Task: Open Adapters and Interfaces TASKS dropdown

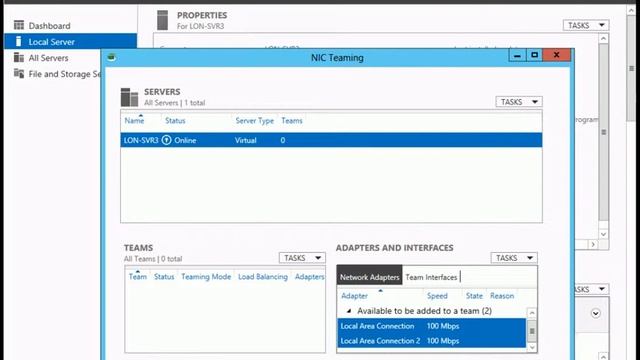Action: (514, 258)
